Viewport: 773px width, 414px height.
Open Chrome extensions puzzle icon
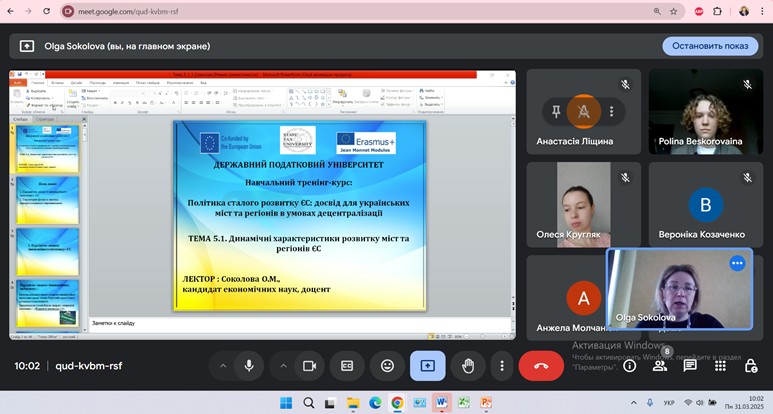pyautogui.click(x=717, y=11)
